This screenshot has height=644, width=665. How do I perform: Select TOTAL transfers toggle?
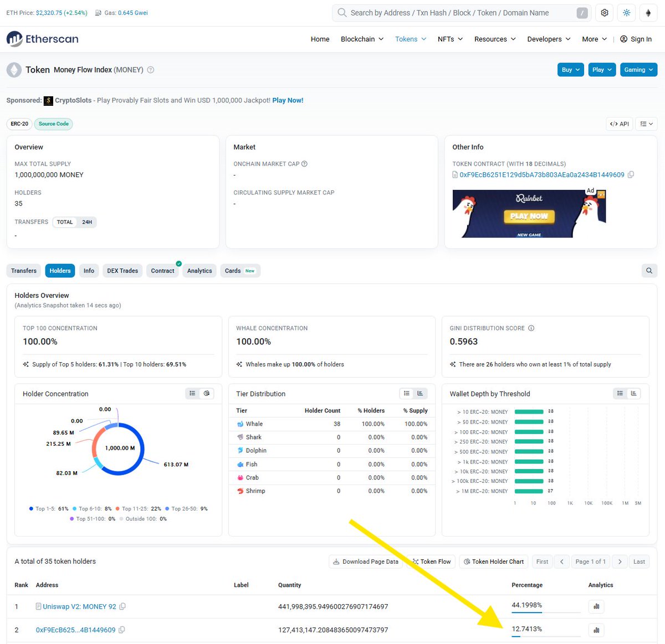click(x=65, y=222)
